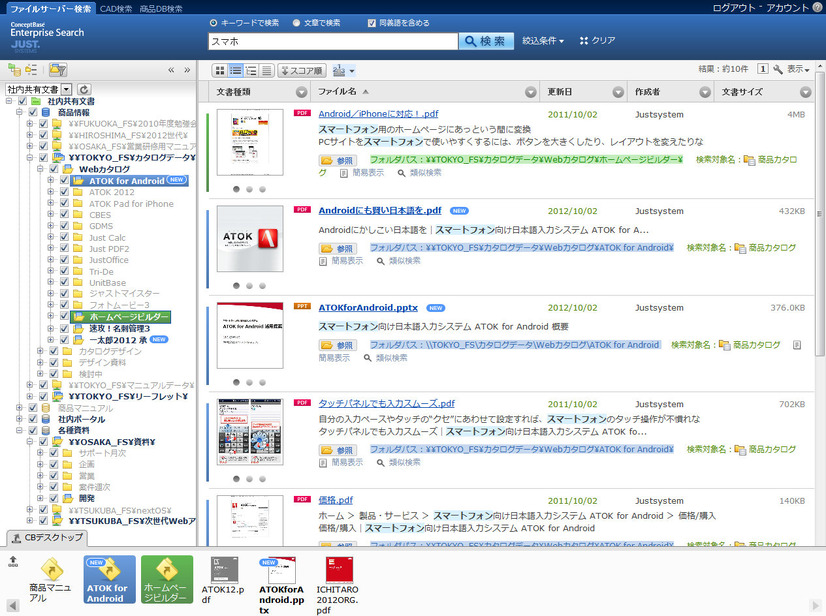The width and height of the screenshot is (826, 616).
Task: Click 簡易表示 under タッチパネルでも入力スムーズ.pdf
Action: point(341,463)
